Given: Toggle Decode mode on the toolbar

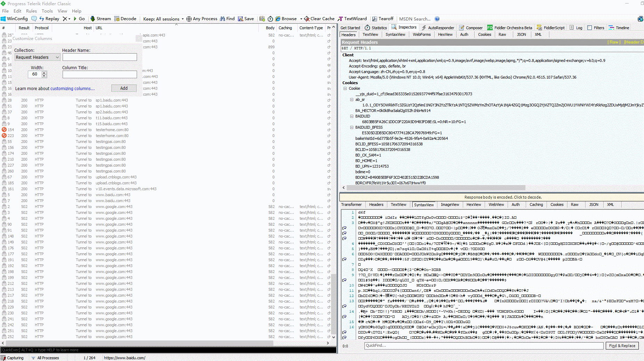Looking at the screenshot, I should coord(125,19).
